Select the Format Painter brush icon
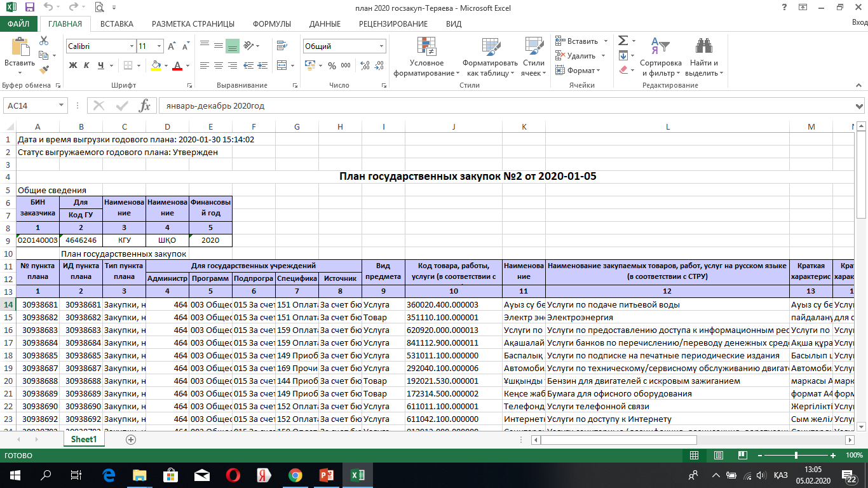This screenshot has width=868, height=488. click(x=44, y=70)
